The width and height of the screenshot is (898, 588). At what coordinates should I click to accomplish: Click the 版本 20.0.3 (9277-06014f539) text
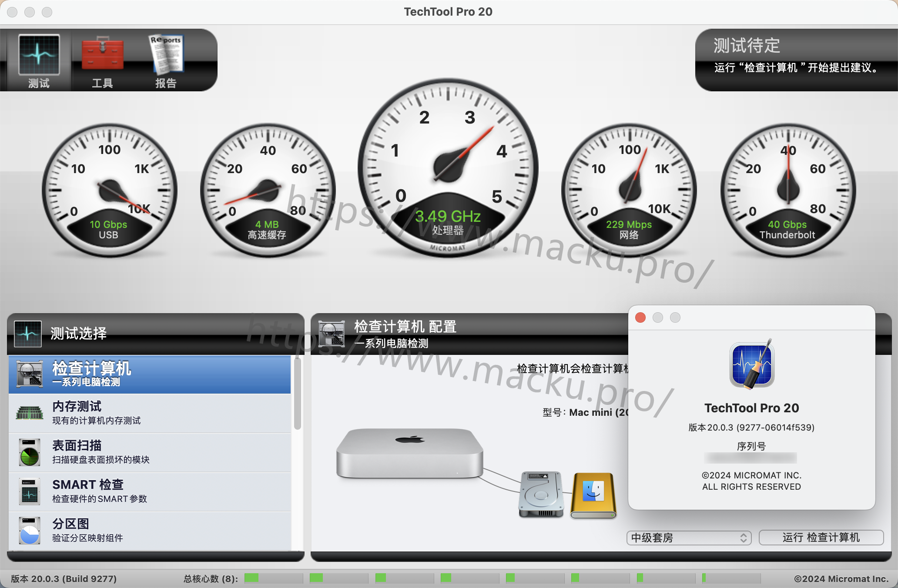point(751,428)
